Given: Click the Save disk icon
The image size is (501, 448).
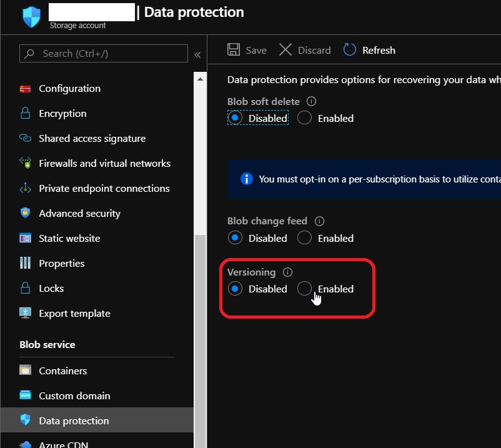Looking at the screenshot, I should pos(234,50).
